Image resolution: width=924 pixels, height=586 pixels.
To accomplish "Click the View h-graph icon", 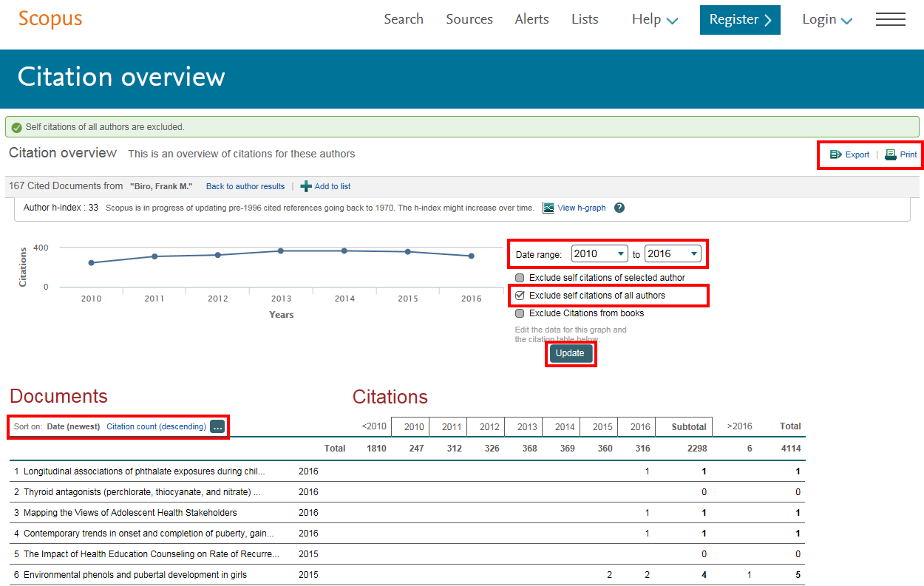I will [x=548, y=208].
